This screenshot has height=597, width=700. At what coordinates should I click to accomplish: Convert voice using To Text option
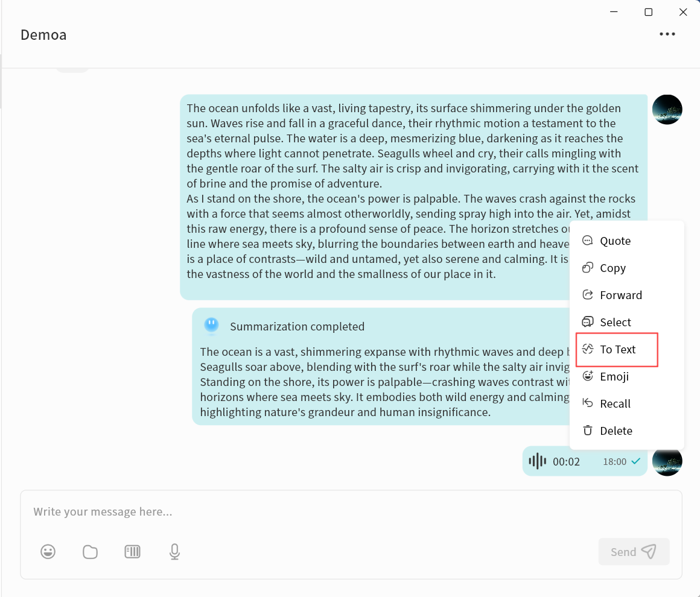tap(617, 349)
